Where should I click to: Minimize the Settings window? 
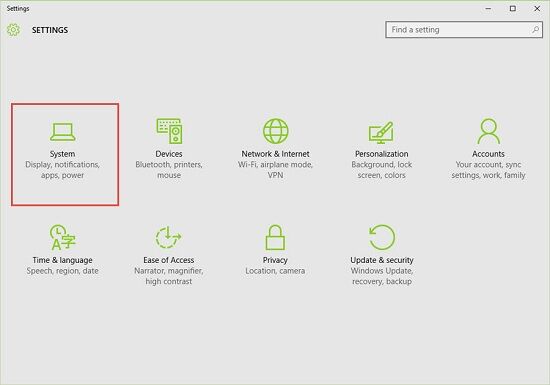pos(488,8)
